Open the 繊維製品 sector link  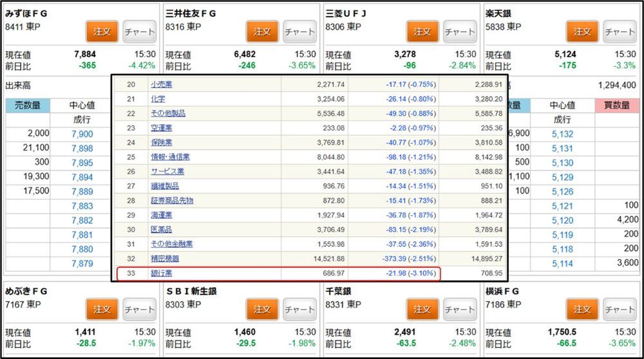165,186
